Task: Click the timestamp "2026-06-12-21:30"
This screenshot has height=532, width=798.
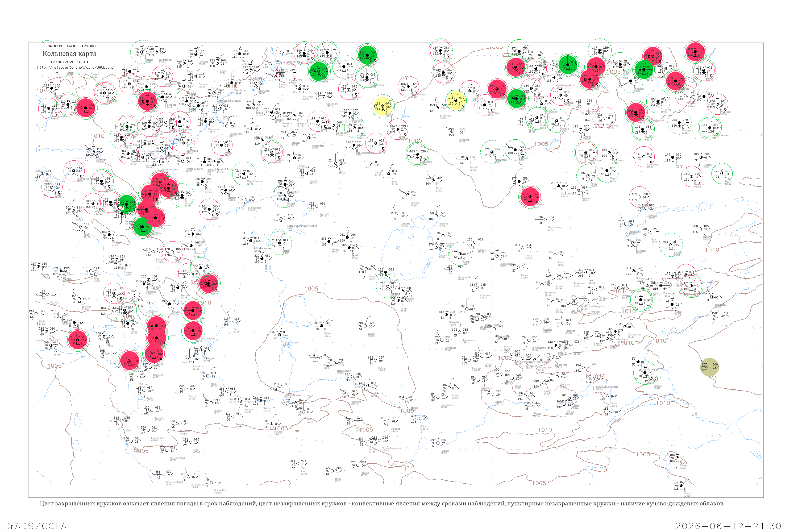Action: coord(728,526)
